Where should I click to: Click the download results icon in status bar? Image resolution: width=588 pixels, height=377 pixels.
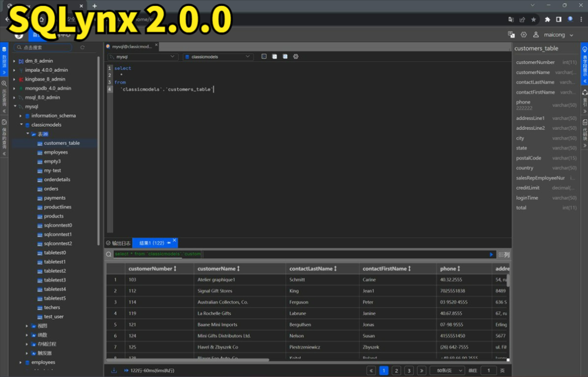click(114, 370)
